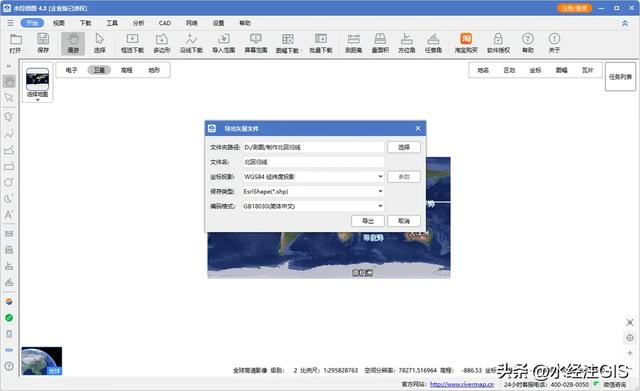This screenshot has height=391, width=640.
Task: Open the 保存类型 EsriShape dropdown
Action: pos(380,191)
